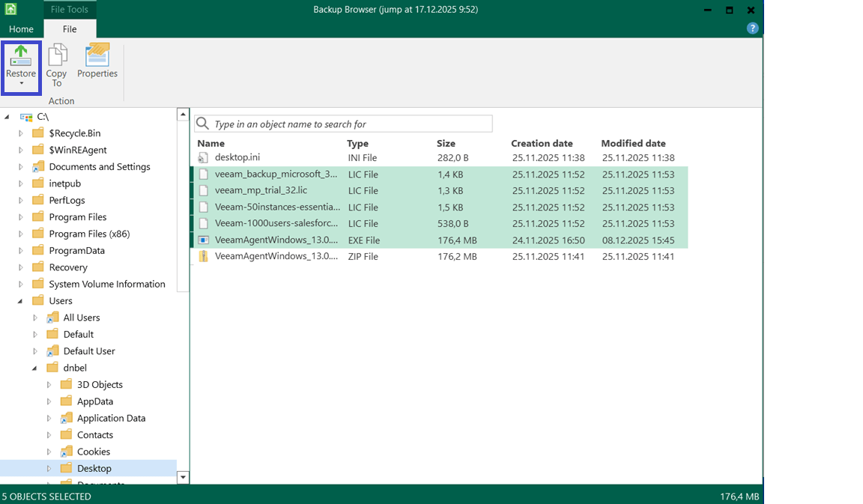863x504 pixels.
Task: Open Properties from the ribbon
Action: pos(97,55)
